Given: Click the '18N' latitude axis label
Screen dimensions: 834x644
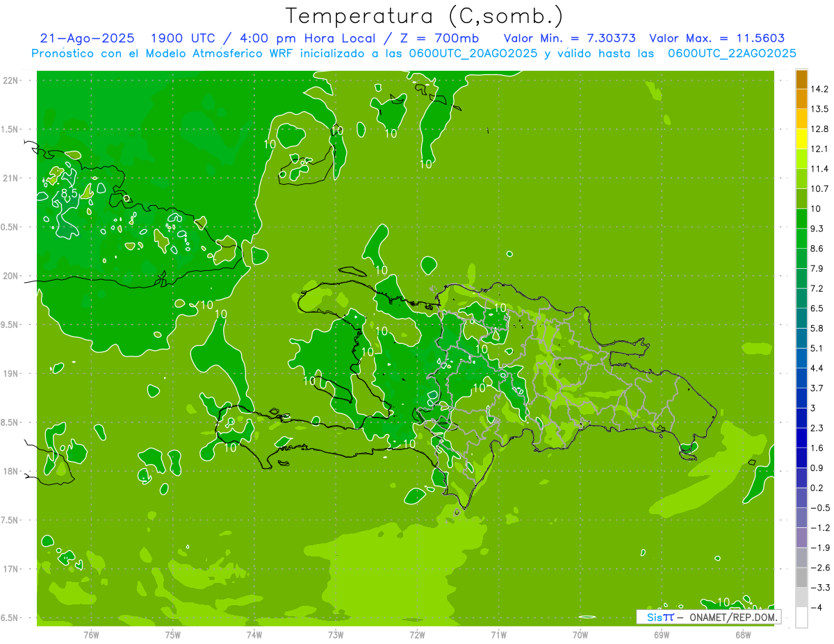Looking at the screenshot, I should tap(10, 471).
